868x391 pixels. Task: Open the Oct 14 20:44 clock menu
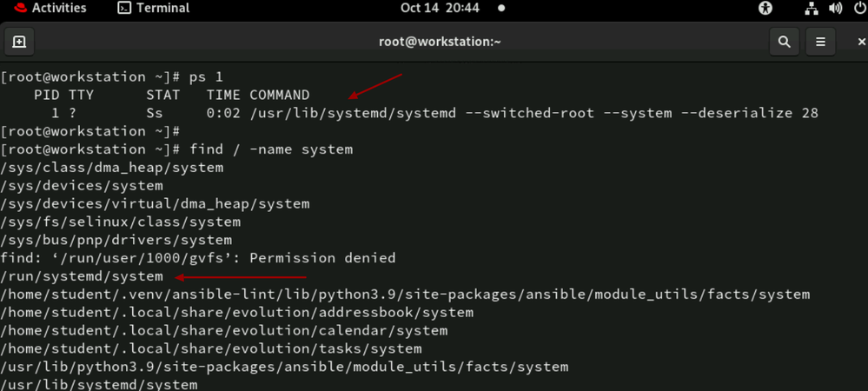pyautogui.click(x=440, y=8)
